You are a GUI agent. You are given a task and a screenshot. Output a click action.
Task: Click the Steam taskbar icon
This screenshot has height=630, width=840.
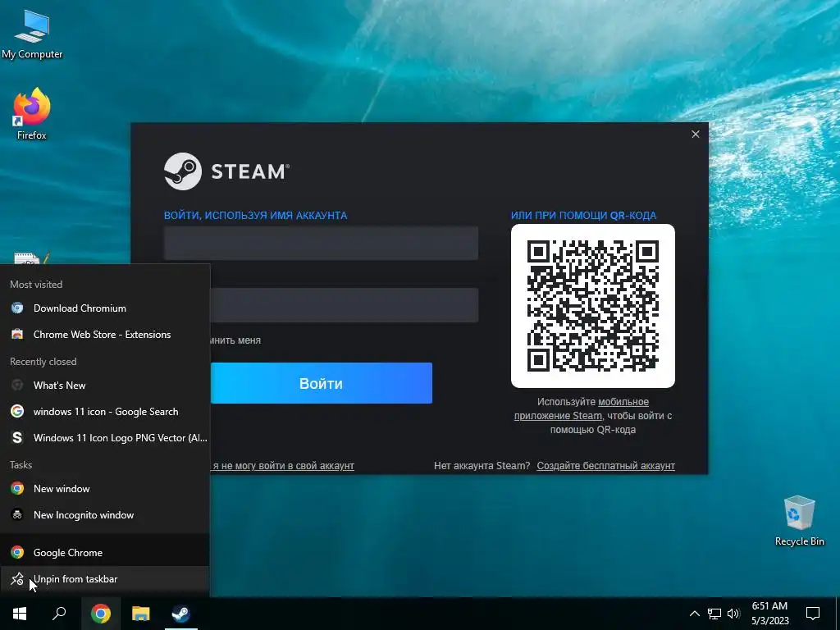[181, 614]
